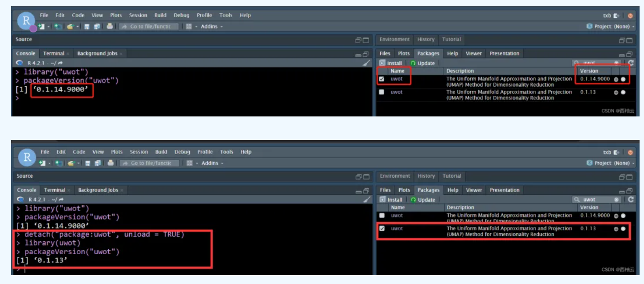This screenshot has height=284, width=644.
Task: Click New File icon in bottom RStudio toolbar
Action: pos(43,163)
